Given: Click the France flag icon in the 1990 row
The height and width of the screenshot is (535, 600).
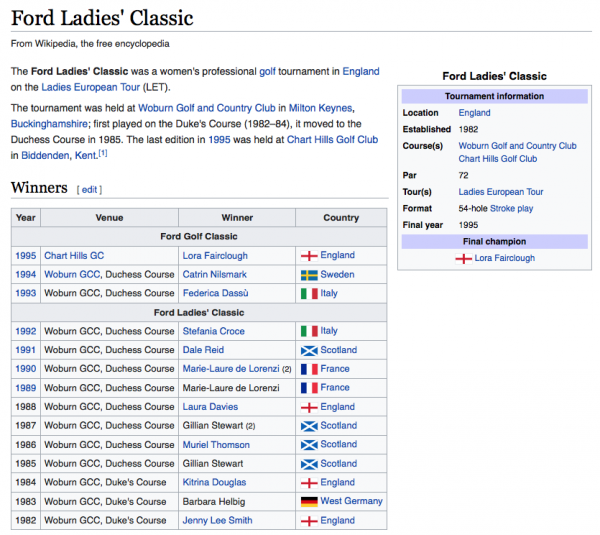Looking at the screenshot, I should [309, 369].
